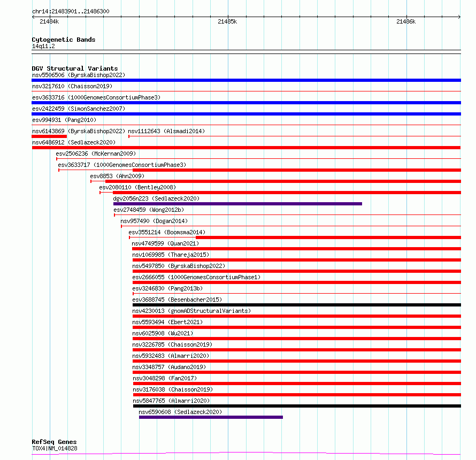476x460 pixels.
Task: Select nsv1112643 (Alsmadi2014) label
Action: (166, 131)
